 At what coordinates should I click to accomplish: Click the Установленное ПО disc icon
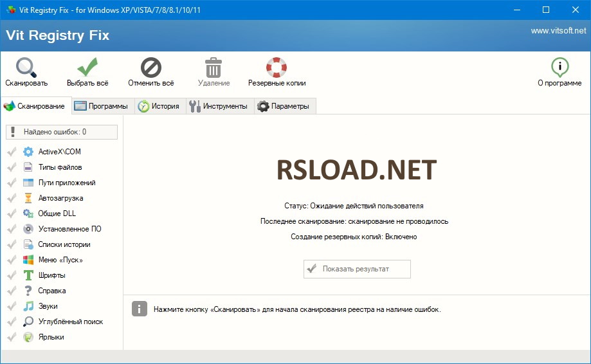[x=28, y=229]
